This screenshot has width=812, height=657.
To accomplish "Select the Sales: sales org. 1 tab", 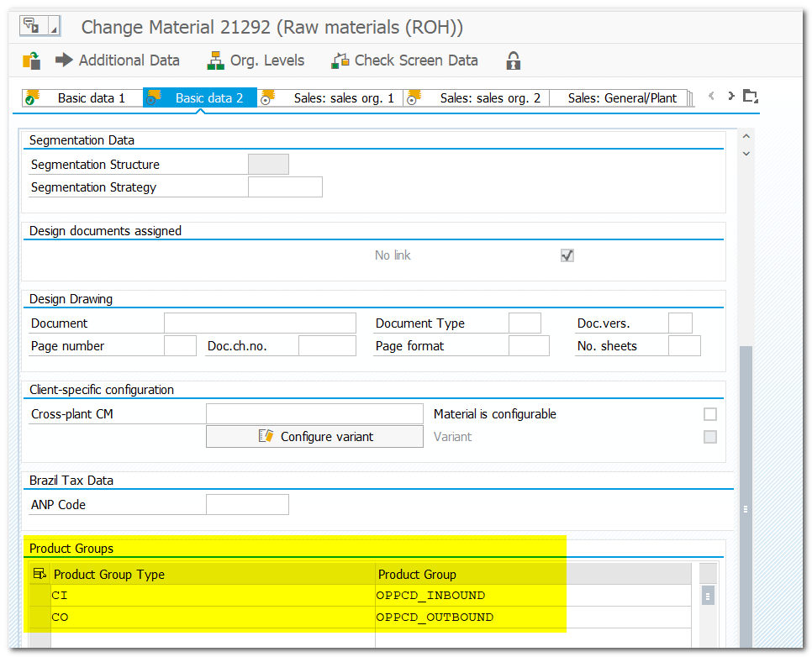I will [343, 97].
